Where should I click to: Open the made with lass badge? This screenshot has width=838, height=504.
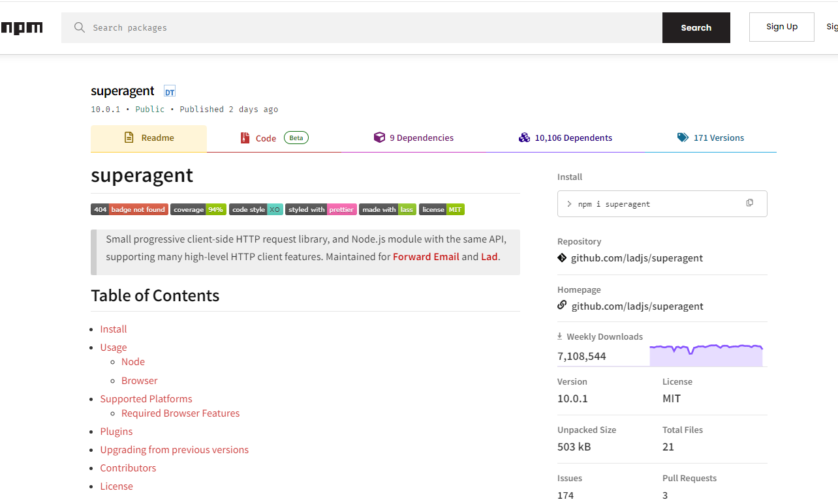[x=388, y=209]
